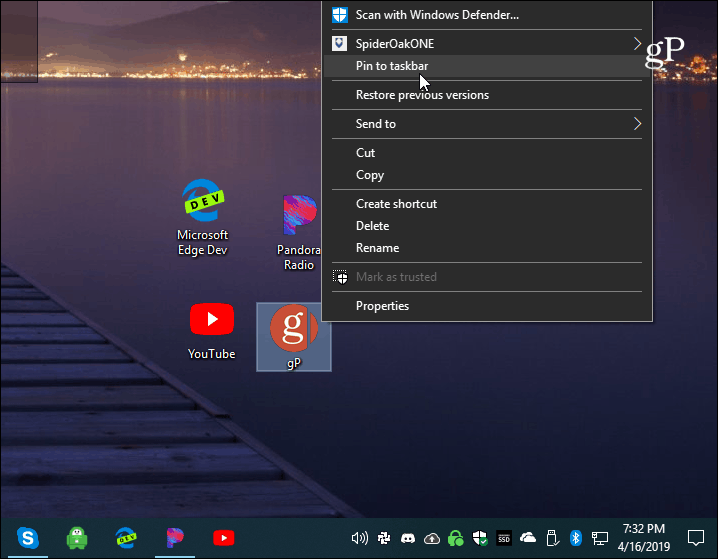718x559 pixels.
Task: Select the gP desktop shortcut
Action: (x=294, y=337)
